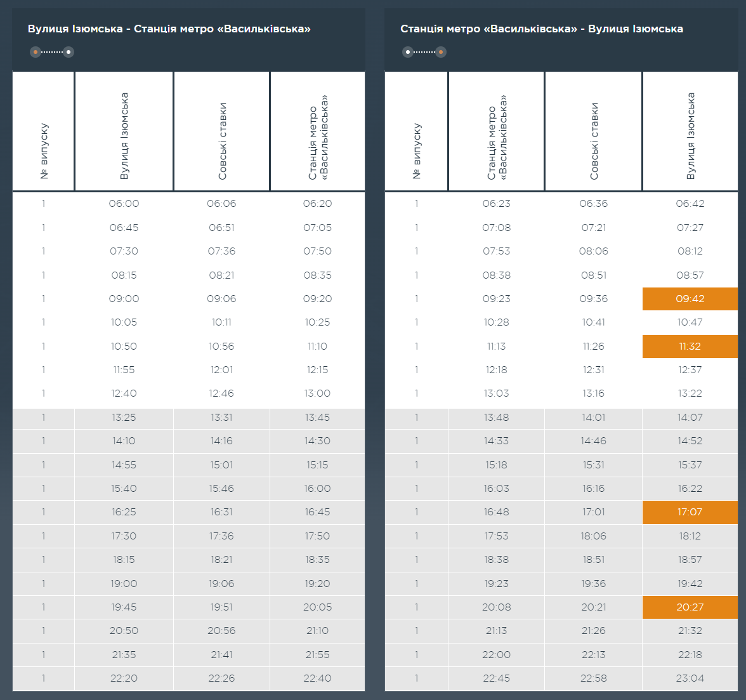The height and width of the screenshot is (700, 746).
Task: Choose the orange highlighted 17:07 arrival
Action: tap(690, 512)
